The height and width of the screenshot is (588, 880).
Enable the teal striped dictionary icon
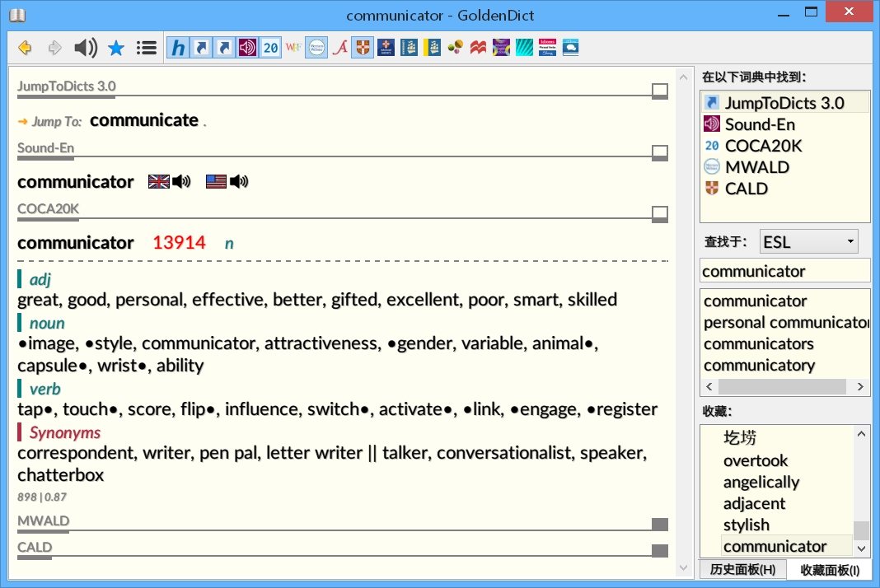click(524, 48)
